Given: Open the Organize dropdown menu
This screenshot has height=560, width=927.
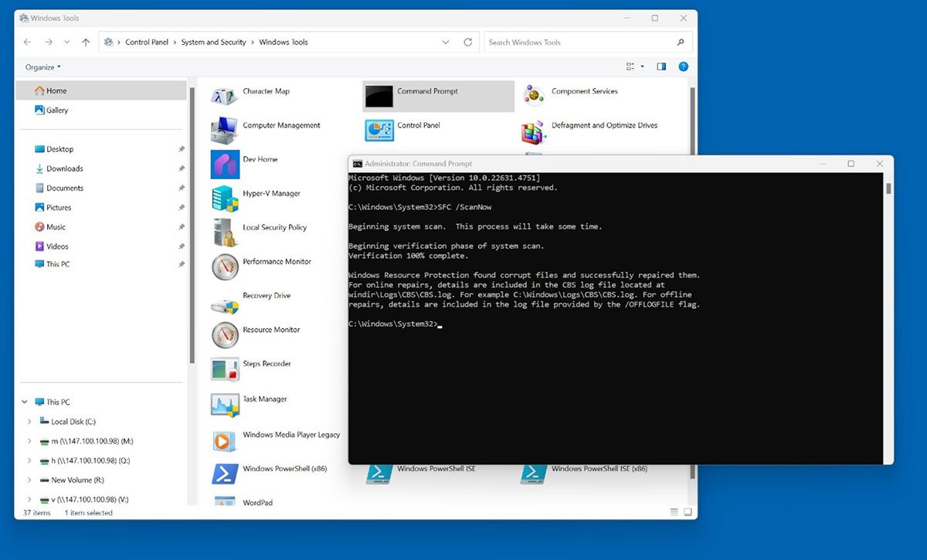Looking at the screenshot, I should click(42, 67).
